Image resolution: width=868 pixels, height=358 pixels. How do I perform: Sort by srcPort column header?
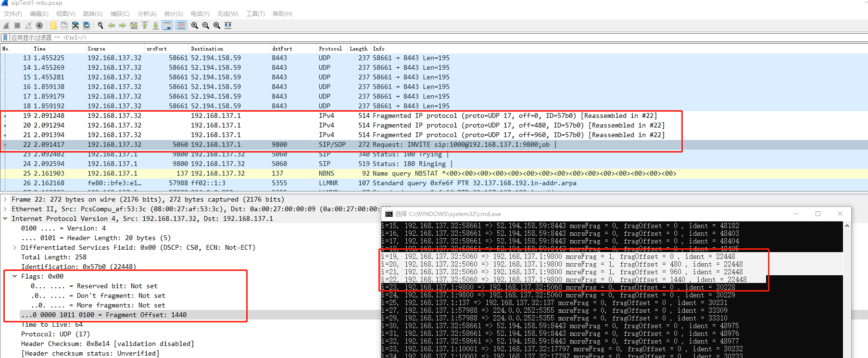click(167, 49)
